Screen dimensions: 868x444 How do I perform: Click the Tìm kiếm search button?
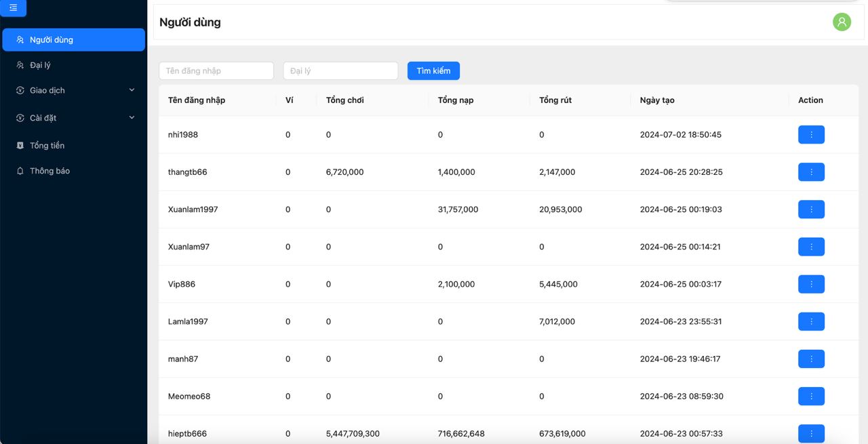433,70
